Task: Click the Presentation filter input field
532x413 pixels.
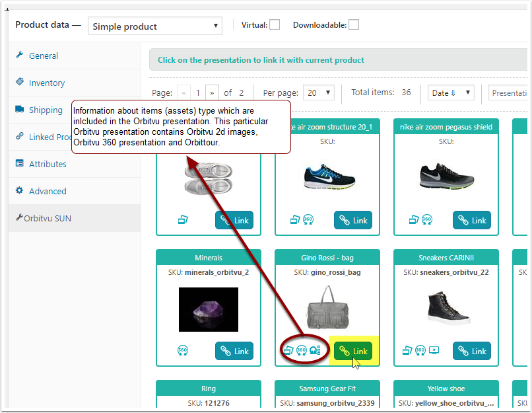Action: (x=508, y=93)
